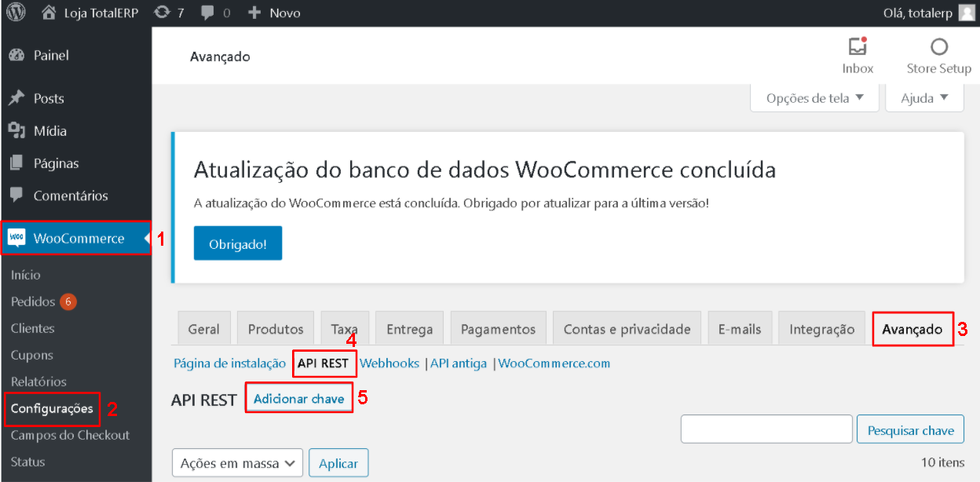Switch to the Entrega tab

click(x=409, y=329)
